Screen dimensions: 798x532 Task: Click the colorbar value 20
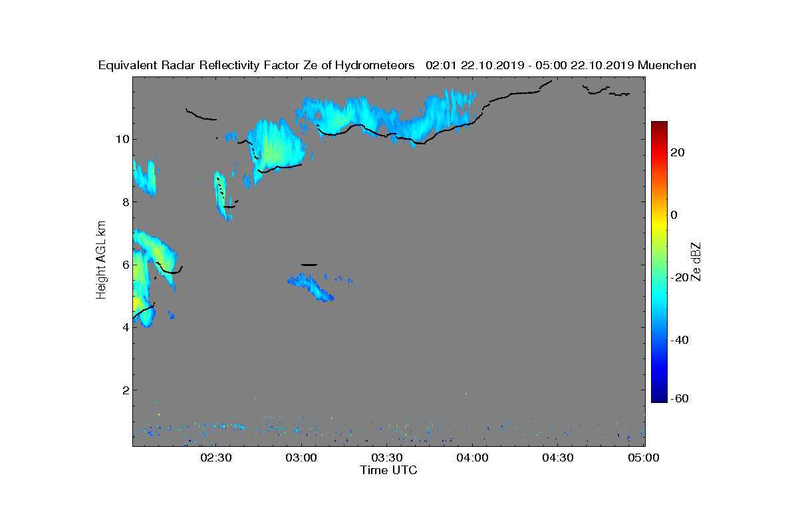point(678,152)
